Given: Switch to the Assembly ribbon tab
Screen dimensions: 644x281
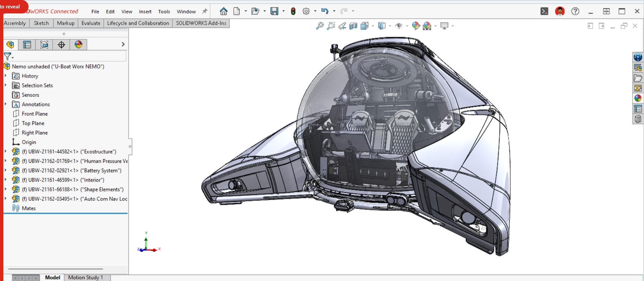Looking at the screenshot, I should click(x=15, y=23).
